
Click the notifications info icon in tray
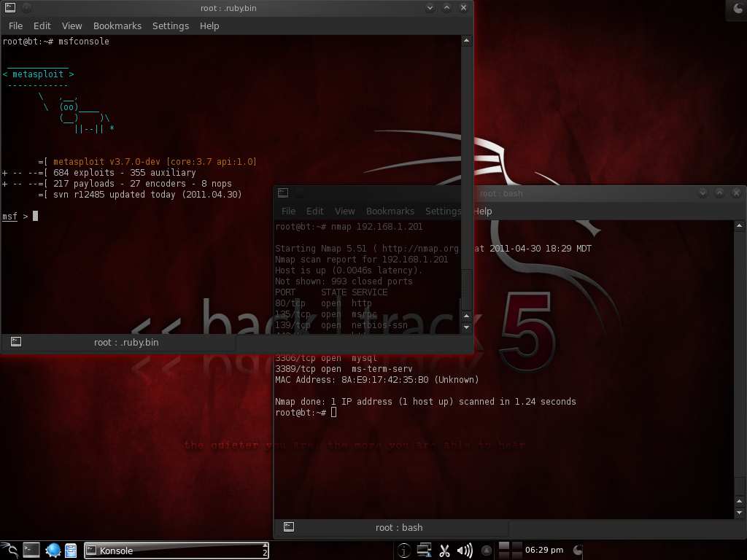pyautogui.click(x=403, y=551)
